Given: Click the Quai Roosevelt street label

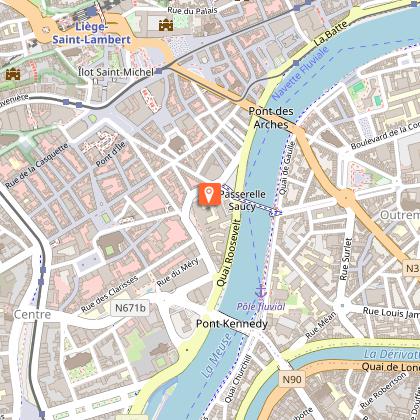Looking at the screenshot, I should click(x=229, y=253).
